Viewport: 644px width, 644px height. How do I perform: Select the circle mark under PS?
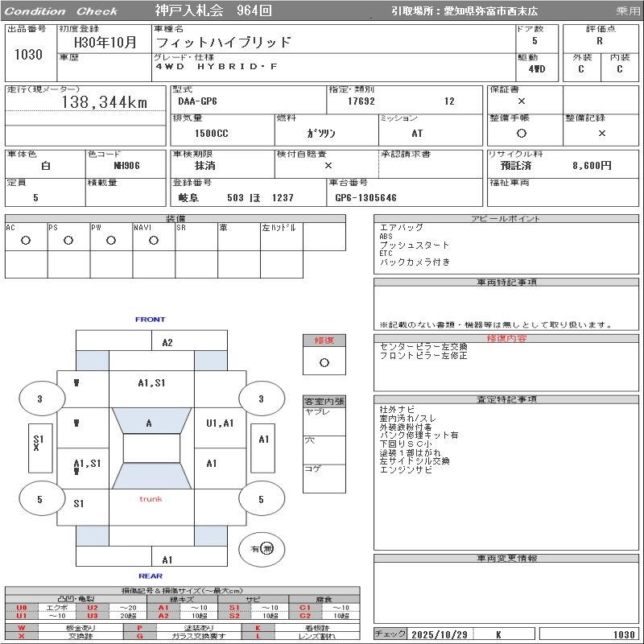[68, 241]
